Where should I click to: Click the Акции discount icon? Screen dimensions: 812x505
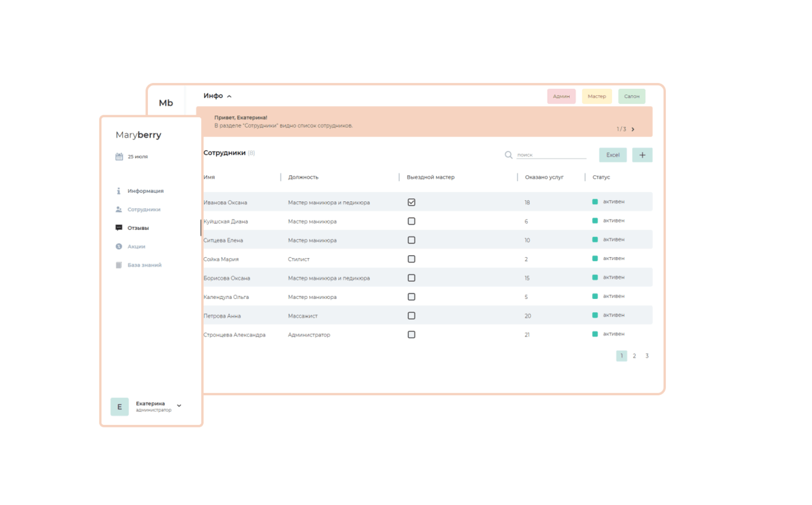point(119,247)
